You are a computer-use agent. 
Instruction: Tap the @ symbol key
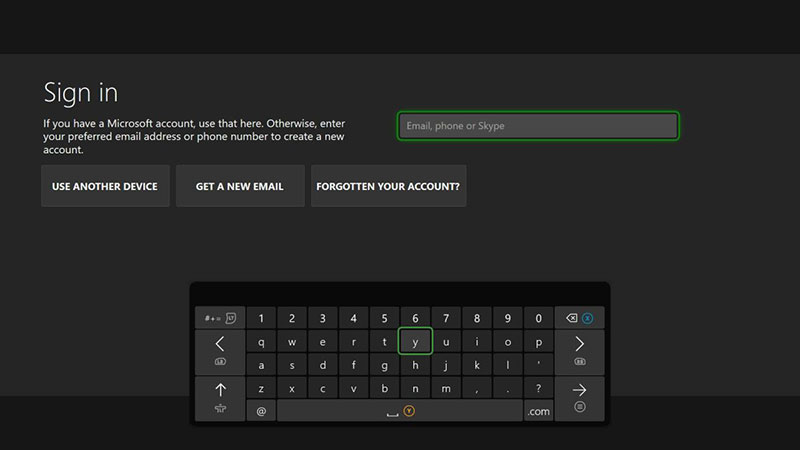coord(261,411)
